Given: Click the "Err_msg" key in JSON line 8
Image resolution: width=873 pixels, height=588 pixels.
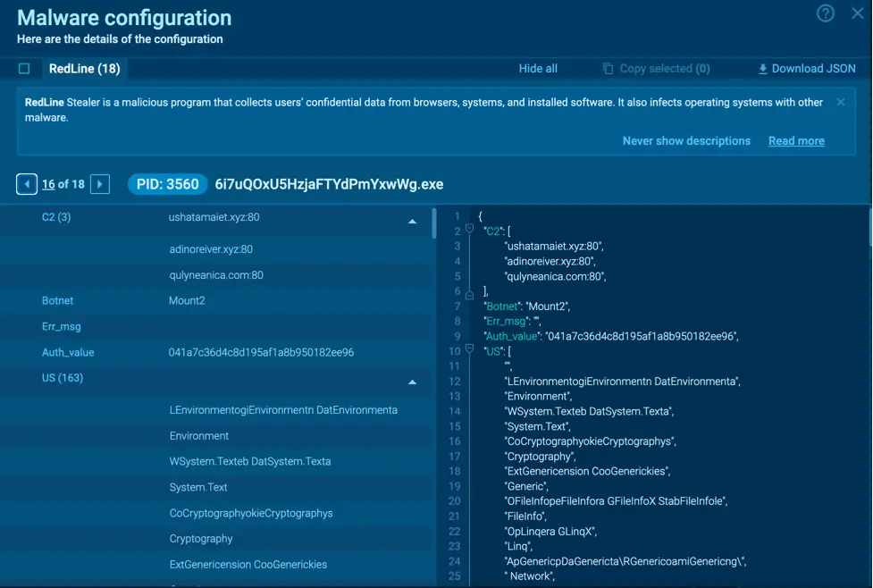Looking at the screenshot, I should click(x=507, y=322).
